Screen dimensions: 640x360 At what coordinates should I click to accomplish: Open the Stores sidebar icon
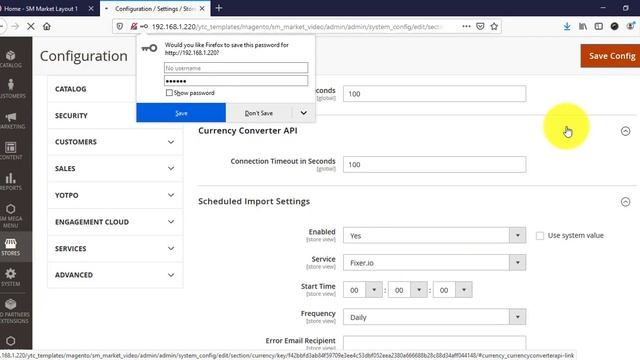(11, 247)
